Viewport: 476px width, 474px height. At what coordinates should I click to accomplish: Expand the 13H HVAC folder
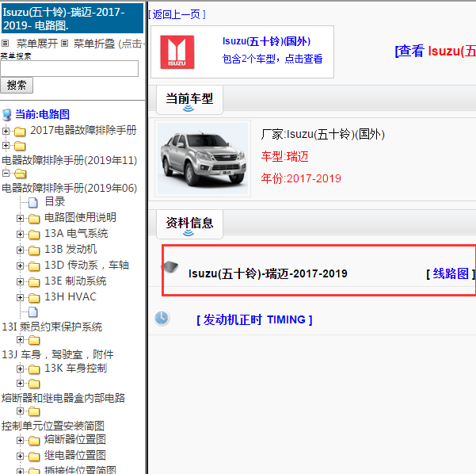pyautogui.click(x=20, y=297)
